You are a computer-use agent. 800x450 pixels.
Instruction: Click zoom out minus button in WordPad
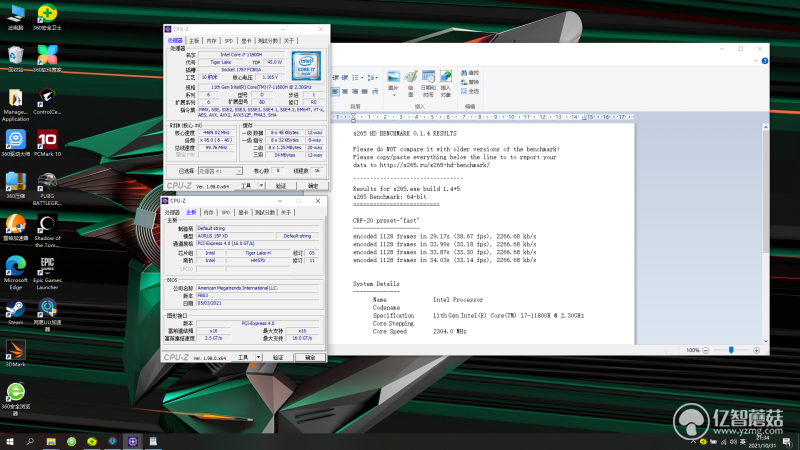pyautogui.click(x=706, y=351)
